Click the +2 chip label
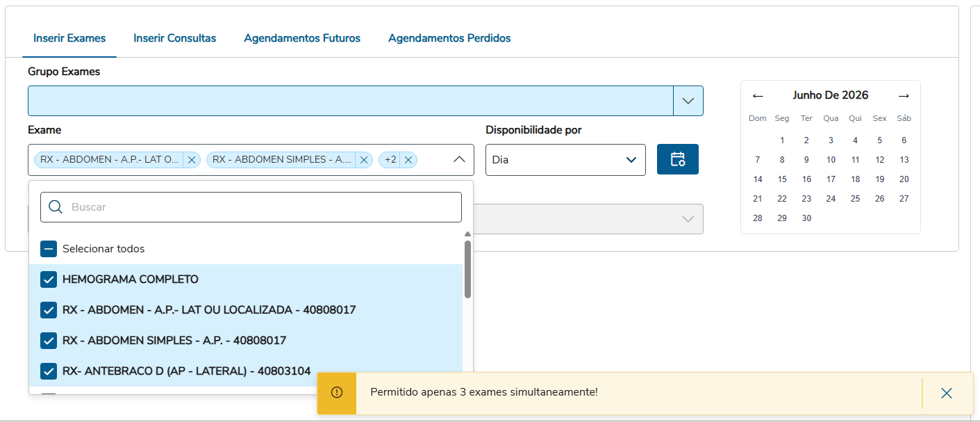Image resolution: width=980 pixels, height=422 pixels. coord(390,160)
